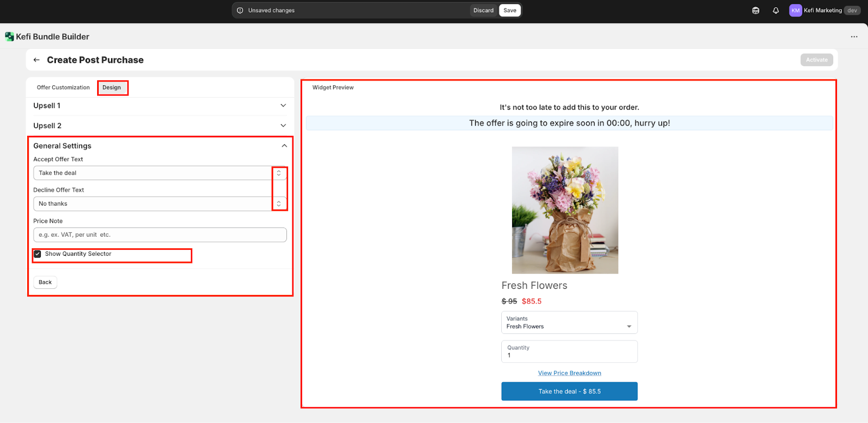Expand the Upsell 2 section
Viewport: 868px width, 423px height.
tap(283, 125)
